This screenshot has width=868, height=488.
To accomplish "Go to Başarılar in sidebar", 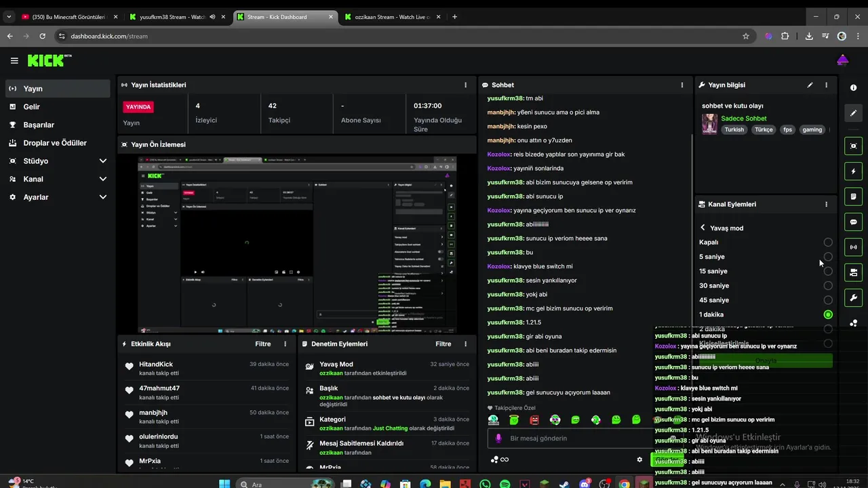I will tap(58, 125).
